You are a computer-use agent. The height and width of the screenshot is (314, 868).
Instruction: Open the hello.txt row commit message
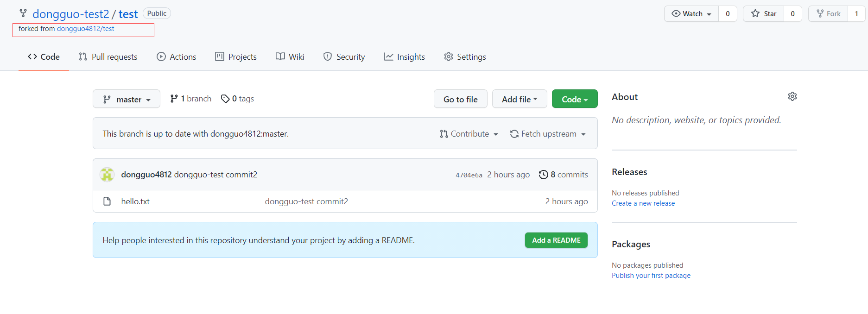pos(306,201)
